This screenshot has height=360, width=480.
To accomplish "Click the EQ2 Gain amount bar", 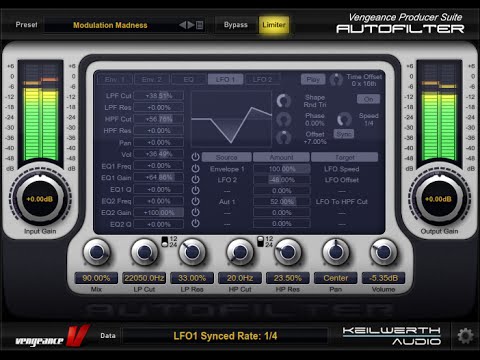I will coord(159,213).
